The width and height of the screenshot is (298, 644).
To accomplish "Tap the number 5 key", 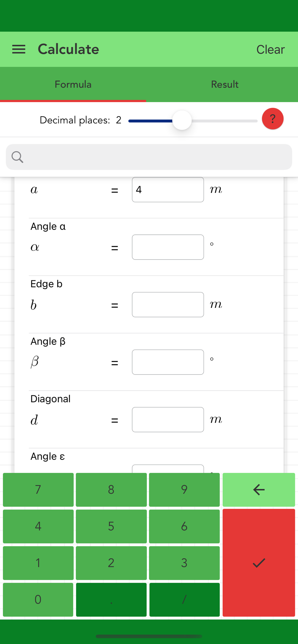I will [x=111, y=526].
